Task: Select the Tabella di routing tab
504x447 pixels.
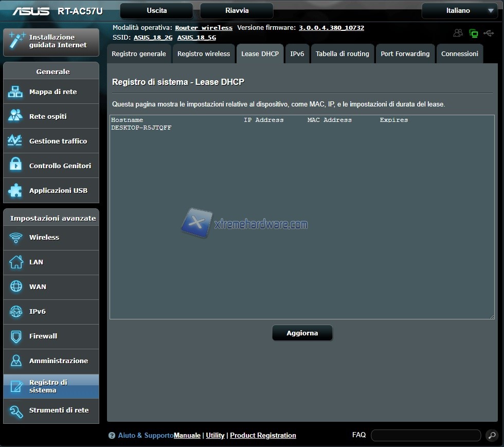Action: 342,54
